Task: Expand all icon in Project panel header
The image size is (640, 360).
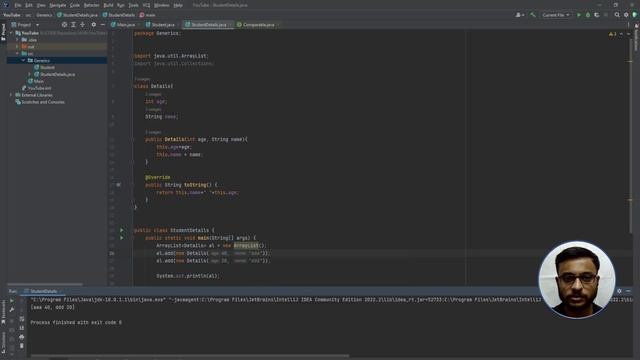Action: point(73,24)
